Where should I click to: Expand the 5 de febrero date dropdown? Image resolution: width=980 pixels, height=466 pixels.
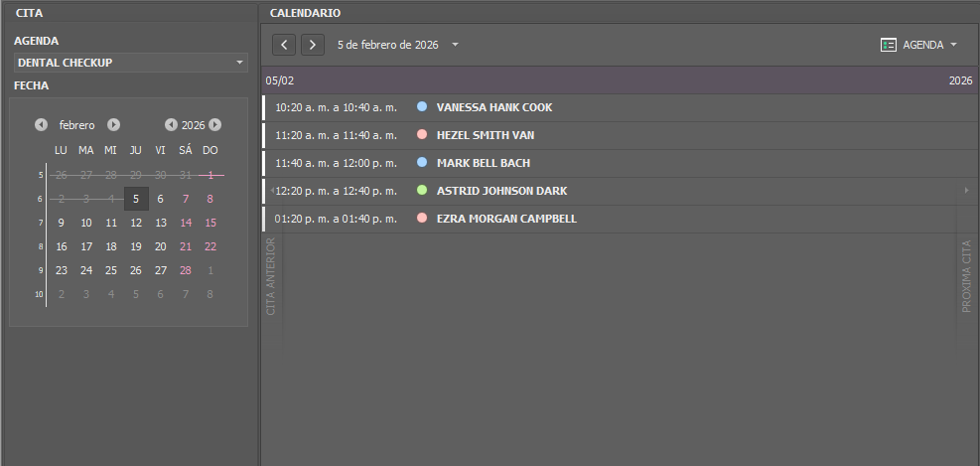(x=455, y=45)
